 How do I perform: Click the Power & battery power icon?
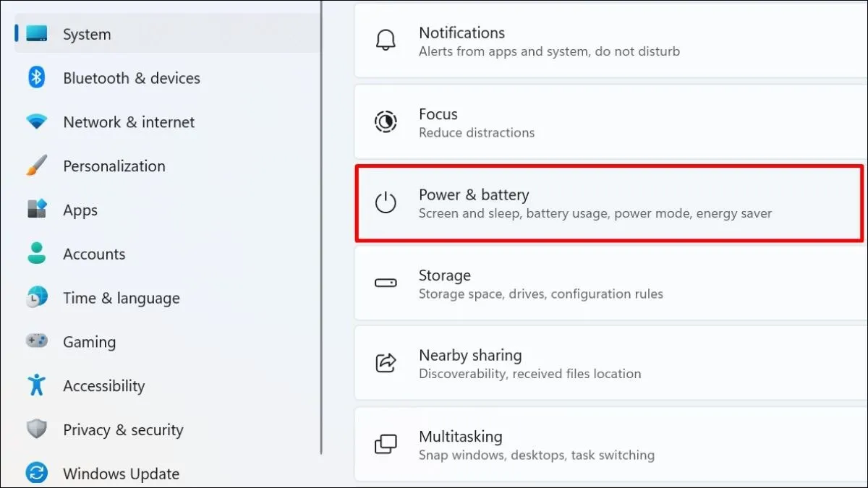[x=386, y=202]
